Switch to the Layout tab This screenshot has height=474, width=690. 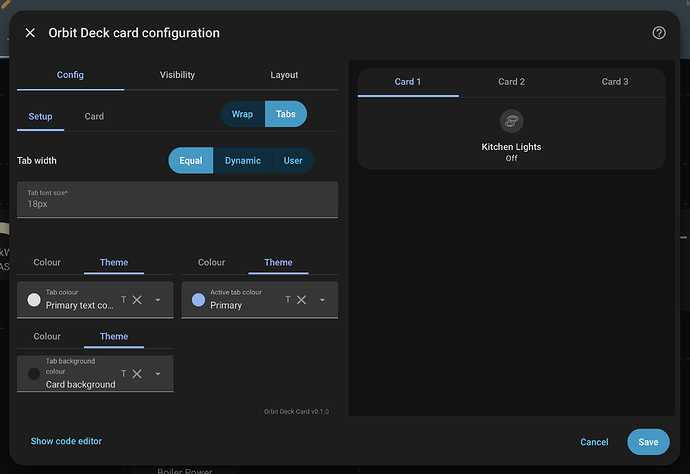(284, 75)
